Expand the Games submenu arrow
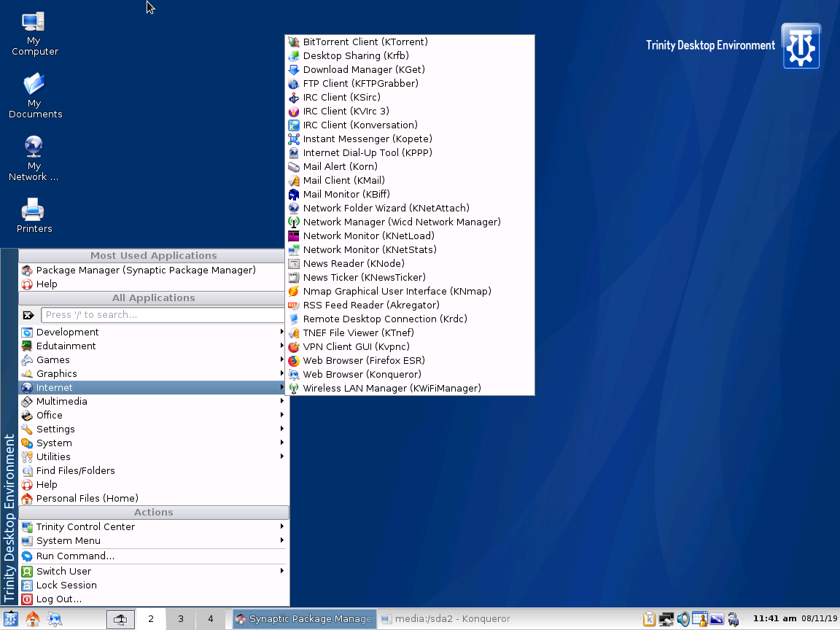 pos(281,360)
